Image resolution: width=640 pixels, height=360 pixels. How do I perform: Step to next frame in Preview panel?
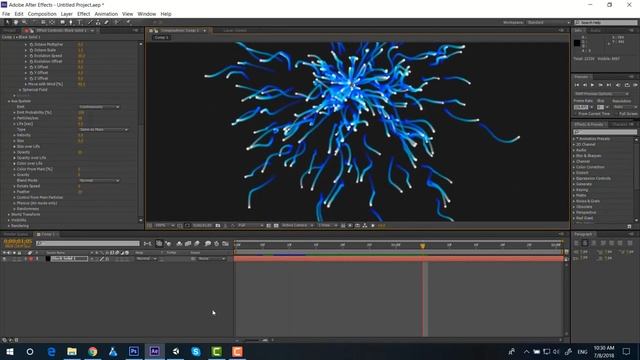[x=600, y=85]
